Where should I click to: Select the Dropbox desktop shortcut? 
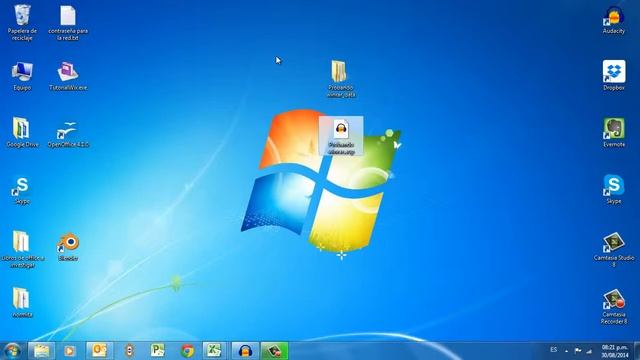click(613, 76)
